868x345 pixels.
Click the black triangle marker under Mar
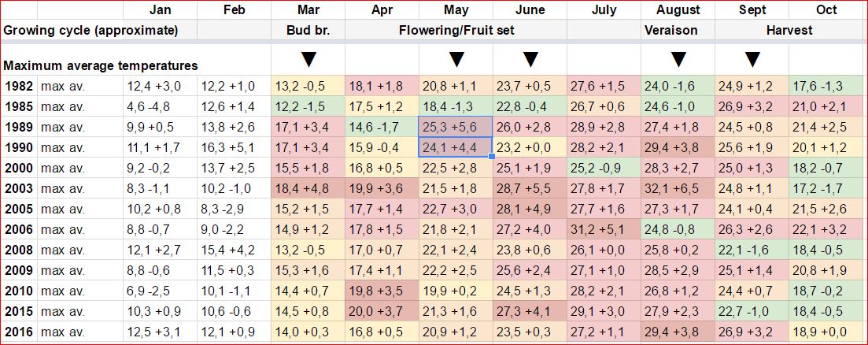308,59
